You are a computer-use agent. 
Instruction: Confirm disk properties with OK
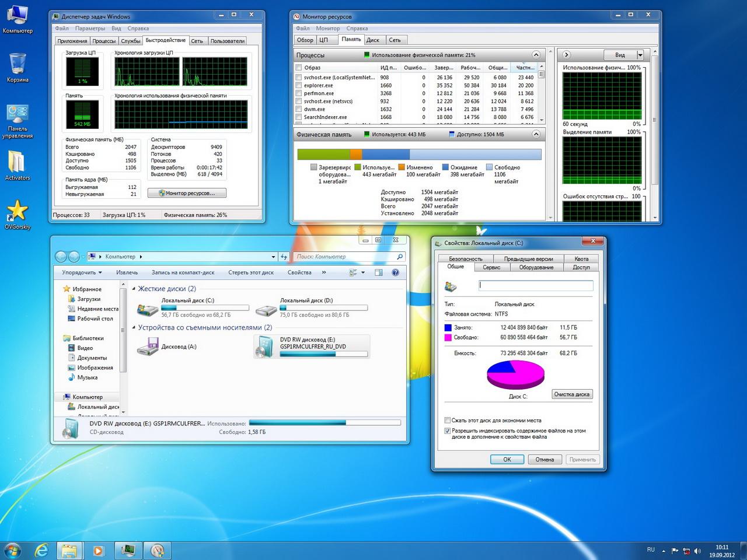pyautogui.click(x=507, y=460)
